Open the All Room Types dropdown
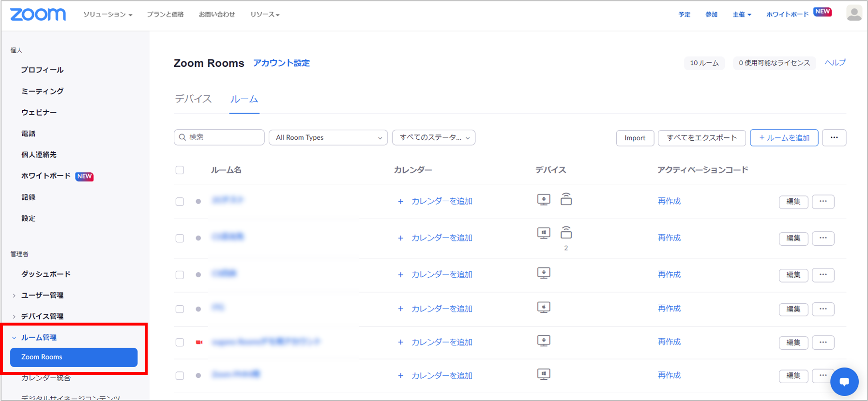 pos(328,137)
